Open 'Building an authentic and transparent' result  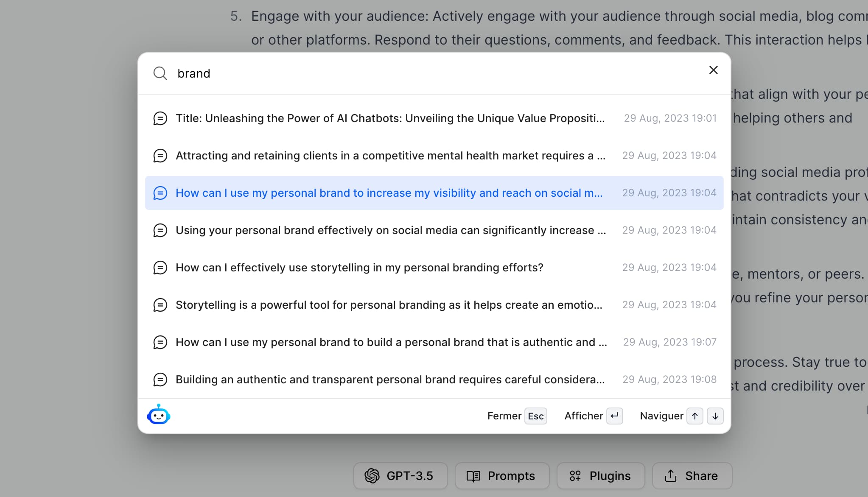[390, 380]
